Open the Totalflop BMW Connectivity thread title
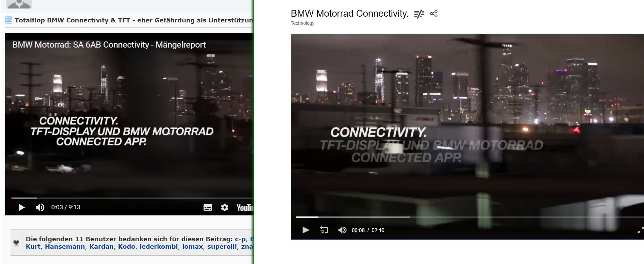The height and width of the screenshot is (264, 644). [134, 20]
